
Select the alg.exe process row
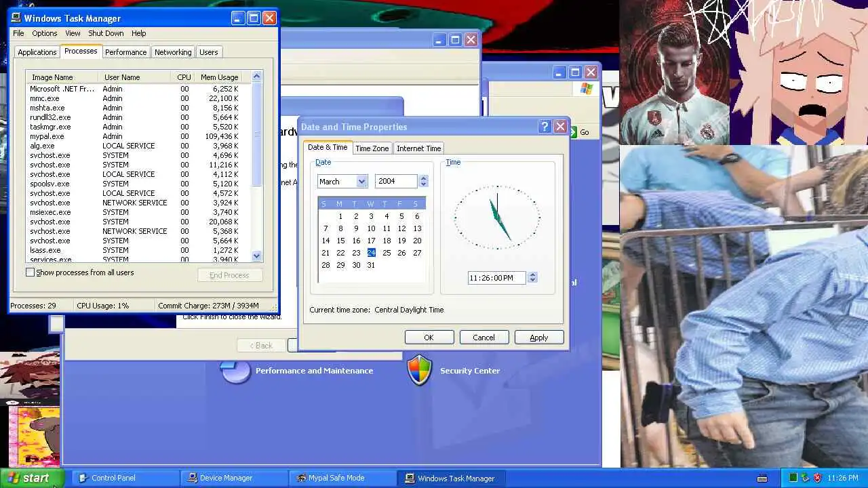pos(138,146)
